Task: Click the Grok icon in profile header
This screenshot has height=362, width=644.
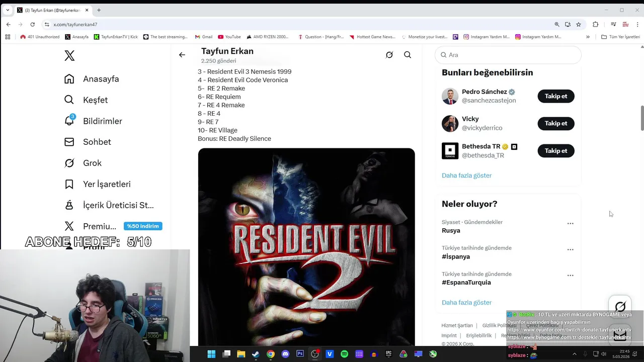Action: (389, 55)
